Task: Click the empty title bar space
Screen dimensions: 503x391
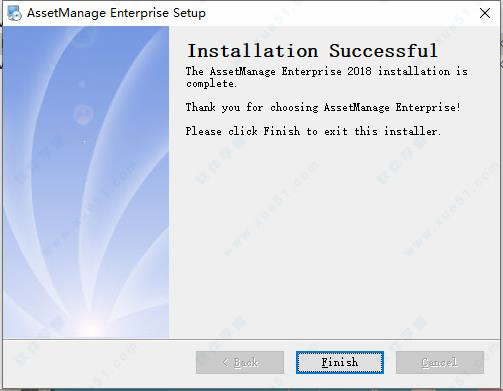Action: coord(340,13)
